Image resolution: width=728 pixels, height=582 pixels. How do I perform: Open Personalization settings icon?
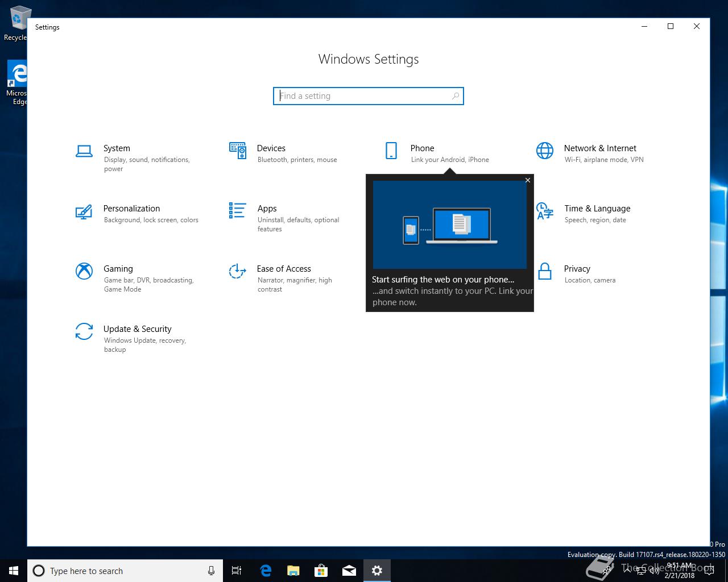(x=84, y=211)
